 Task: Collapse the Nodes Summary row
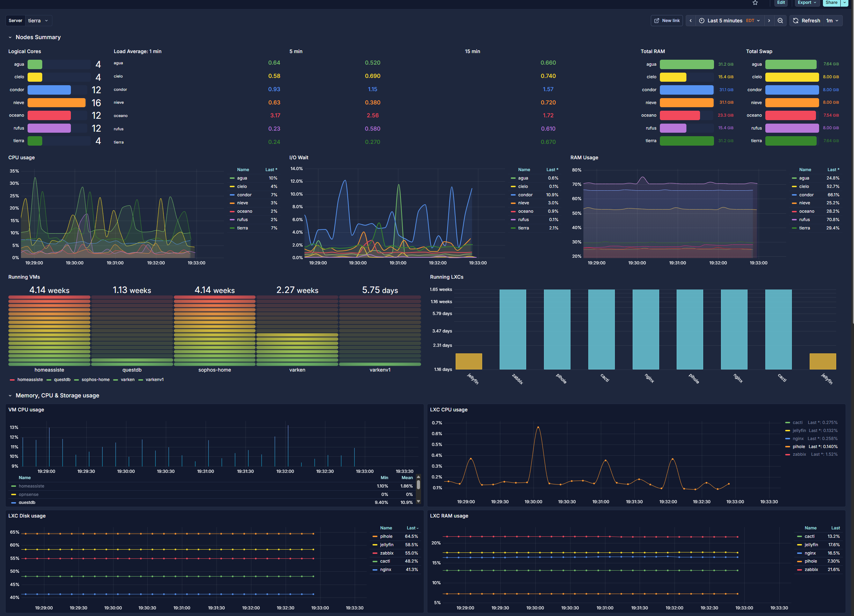(10, 37)
